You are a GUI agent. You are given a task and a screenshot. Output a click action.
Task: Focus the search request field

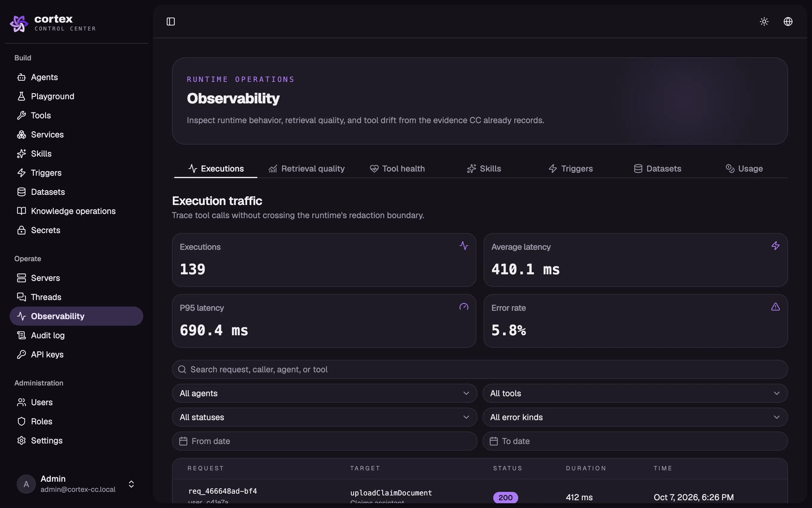click(x=480, y=370)
